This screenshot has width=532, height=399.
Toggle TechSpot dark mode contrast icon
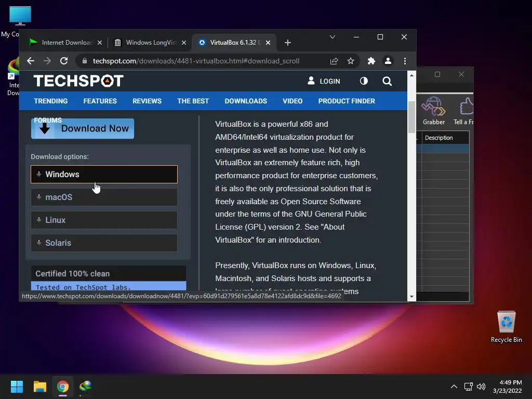coord(364,81)
